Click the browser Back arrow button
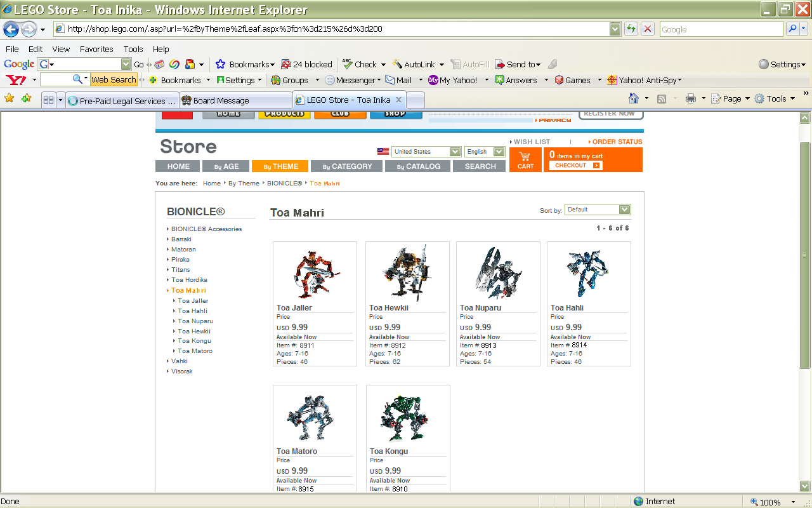 click(x=11, y=29)
